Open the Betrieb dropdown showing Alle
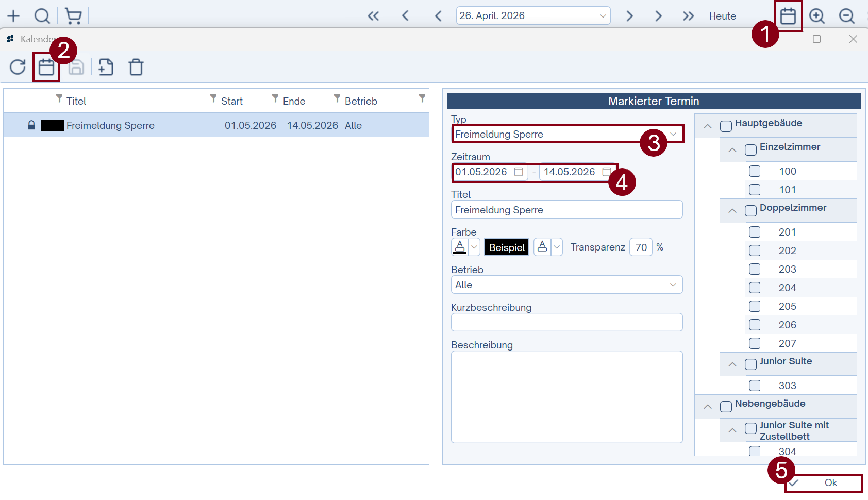Screen dimensions: 868x500 pyautogui.click(x=566, y=285)
